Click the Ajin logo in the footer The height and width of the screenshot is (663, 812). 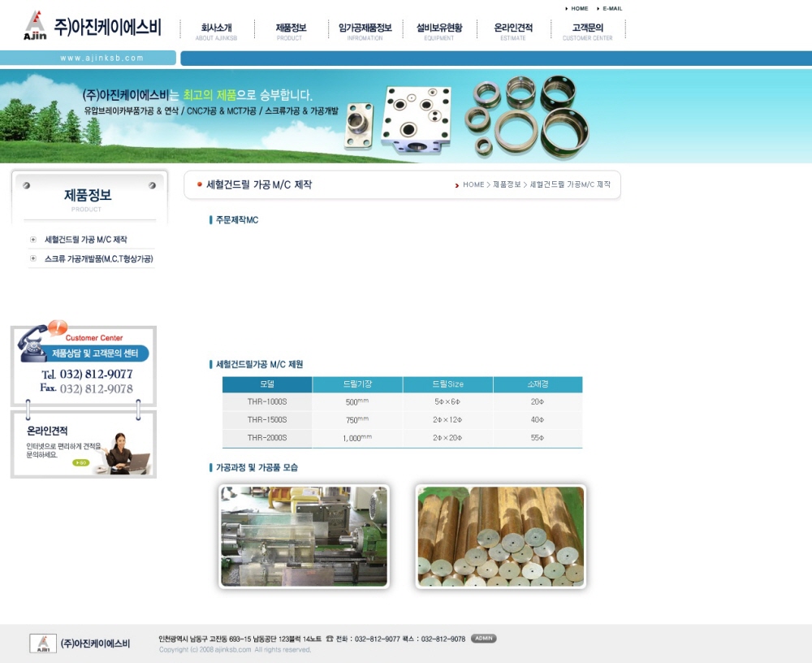[43, 643]
